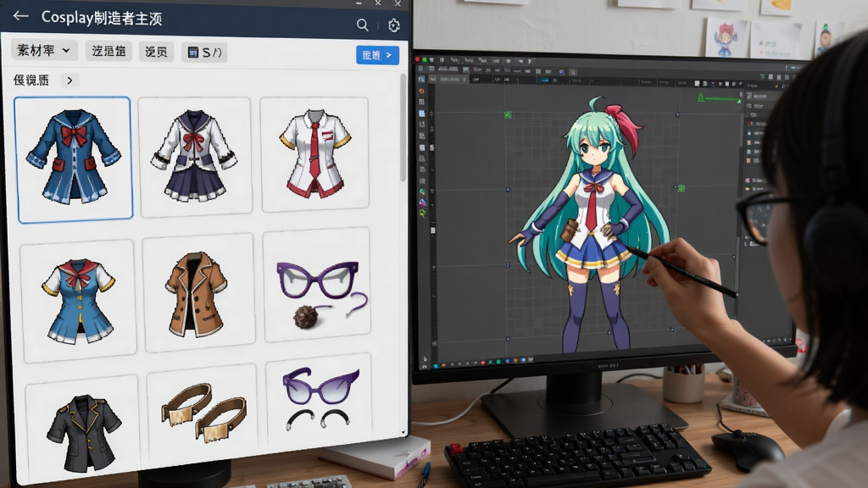Click the blue anchor point at the canvas top-right corner
Image resolution: width=868 pixels, height=488 pixels.
click(x=677, y=115)
